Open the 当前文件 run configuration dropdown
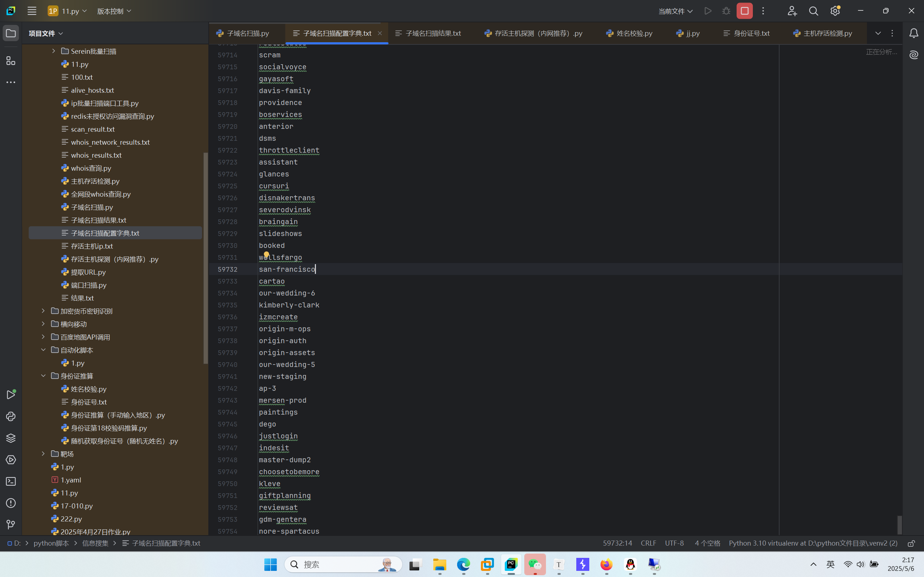The height and width of the screenshot is (577, 924). point(675,11)
